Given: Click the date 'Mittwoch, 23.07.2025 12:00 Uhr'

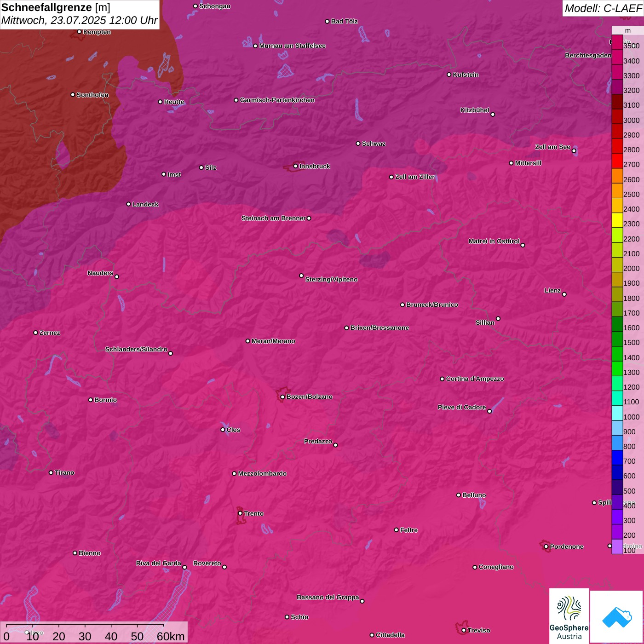Looking at the screenshot, I should pos(79,21).
